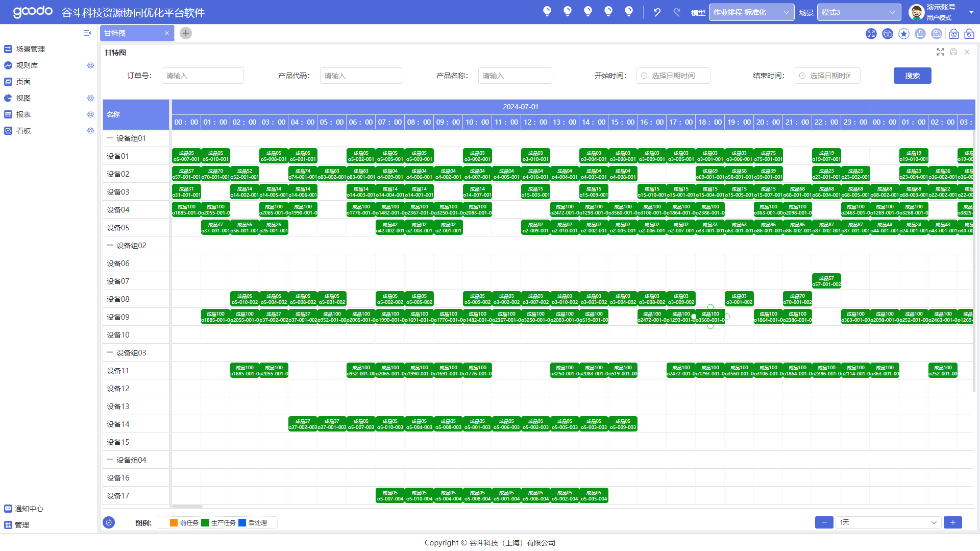
Task: Collapse the 设备组03 tree group
Action: click(110, 353)
